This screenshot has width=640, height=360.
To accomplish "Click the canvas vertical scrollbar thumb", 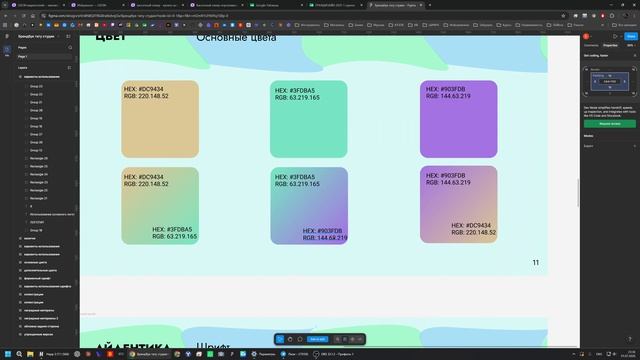I will pos(578,193).
